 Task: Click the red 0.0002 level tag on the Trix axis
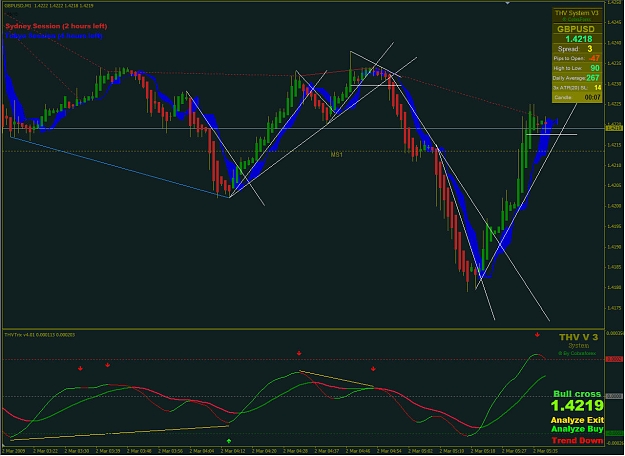point(614,359)
